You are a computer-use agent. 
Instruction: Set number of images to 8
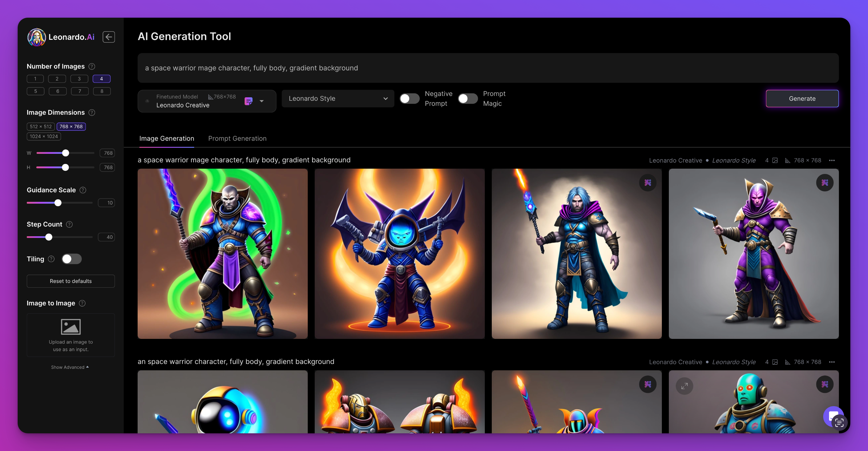102,91
